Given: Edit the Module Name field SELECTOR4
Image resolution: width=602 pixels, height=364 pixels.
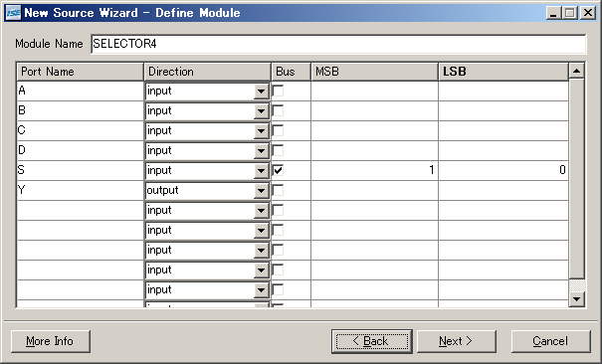Looking at the screenshot, I should (338, 44).
